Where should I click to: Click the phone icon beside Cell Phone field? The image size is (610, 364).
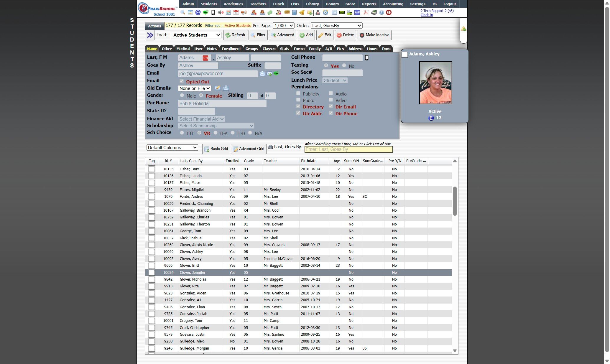pyautogui.click(x=366, y=58)
